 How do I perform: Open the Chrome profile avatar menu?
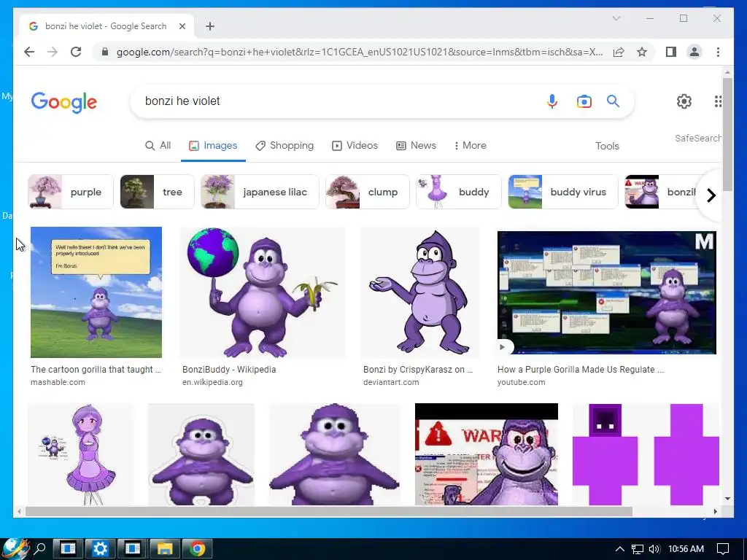click(x=694, y=52)
